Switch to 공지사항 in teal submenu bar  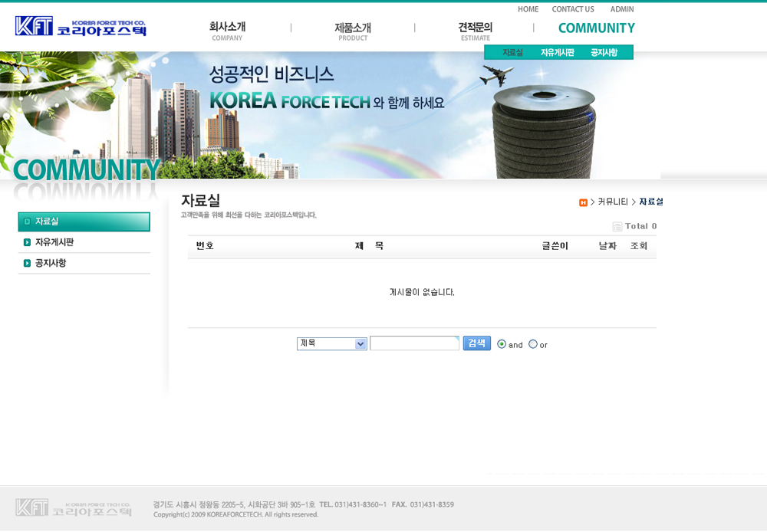pos(604,53)
